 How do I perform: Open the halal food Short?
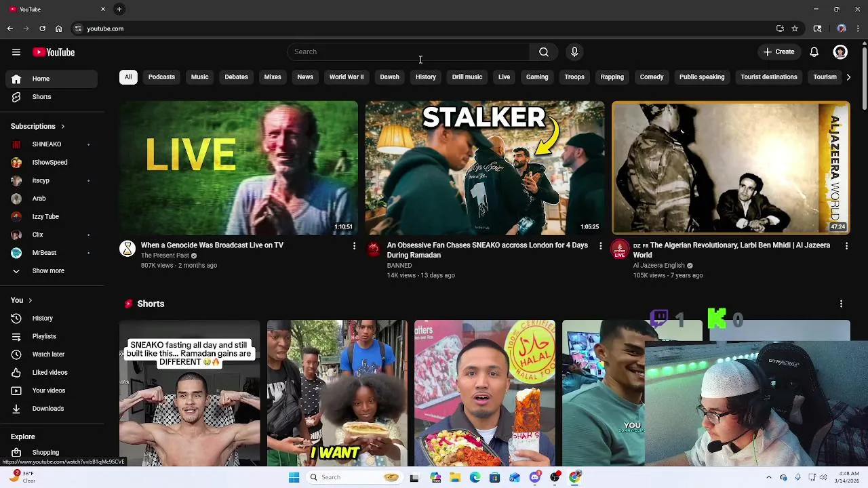pos(484,393)
